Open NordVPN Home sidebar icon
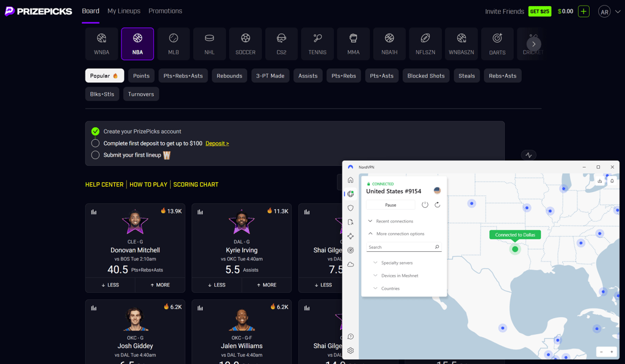The height and width of the screenshot is (364, 625). pyautogui.click(x=350, y=180)
